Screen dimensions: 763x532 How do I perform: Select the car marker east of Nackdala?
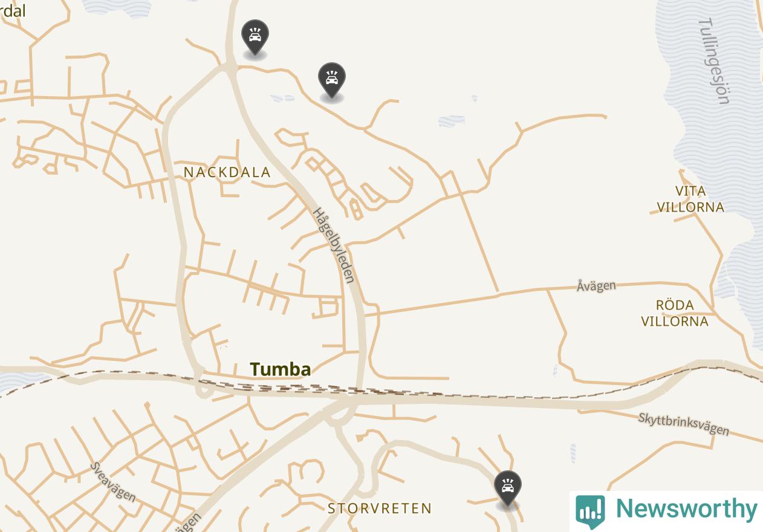click(331, 81)
